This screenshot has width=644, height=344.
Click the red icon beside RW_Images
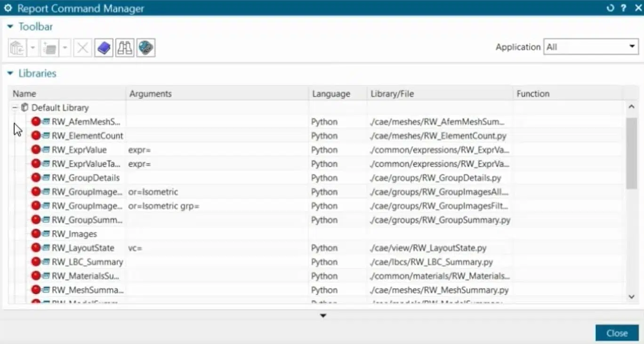pos(36,234)
